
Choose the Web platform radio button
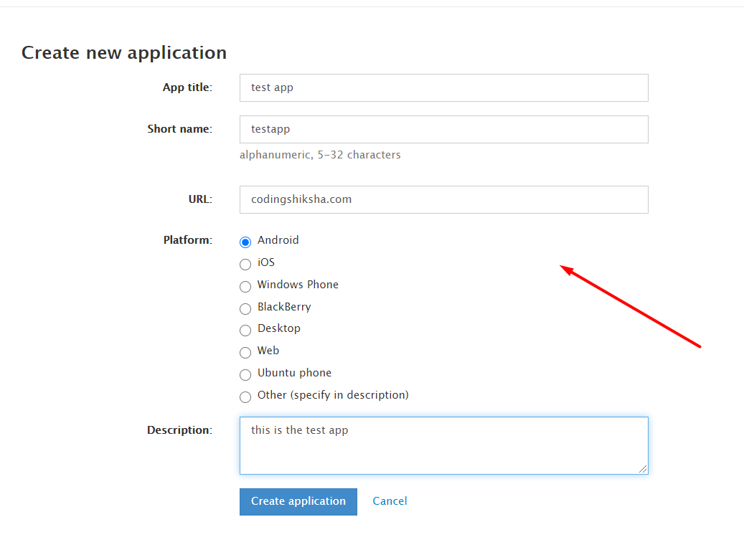point(245,352)
